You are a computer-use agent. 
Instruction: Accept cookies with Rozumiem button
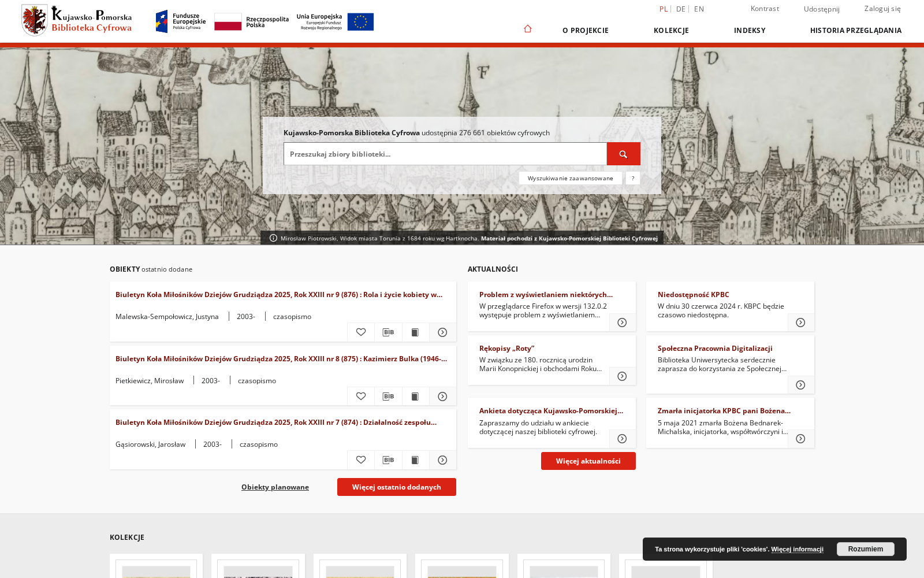point(866,549)
